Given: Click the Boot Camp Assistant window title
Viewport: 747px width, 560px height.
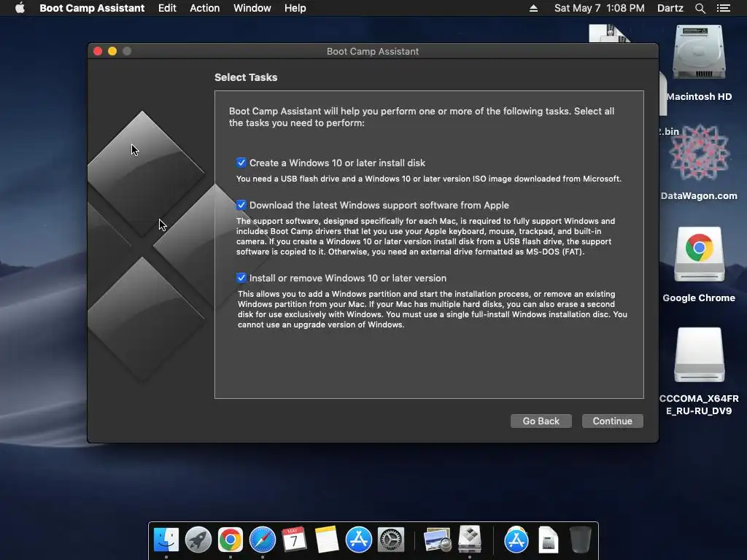Looking at the screenshot, I should (373, 52).
